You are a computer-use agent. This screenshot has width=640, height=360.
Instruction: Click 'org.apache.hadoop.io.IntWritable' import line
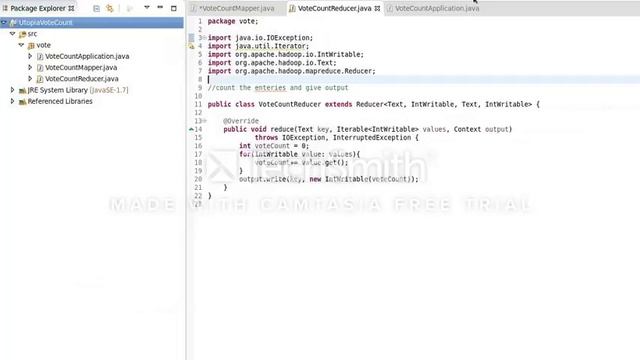coord(285,54)
